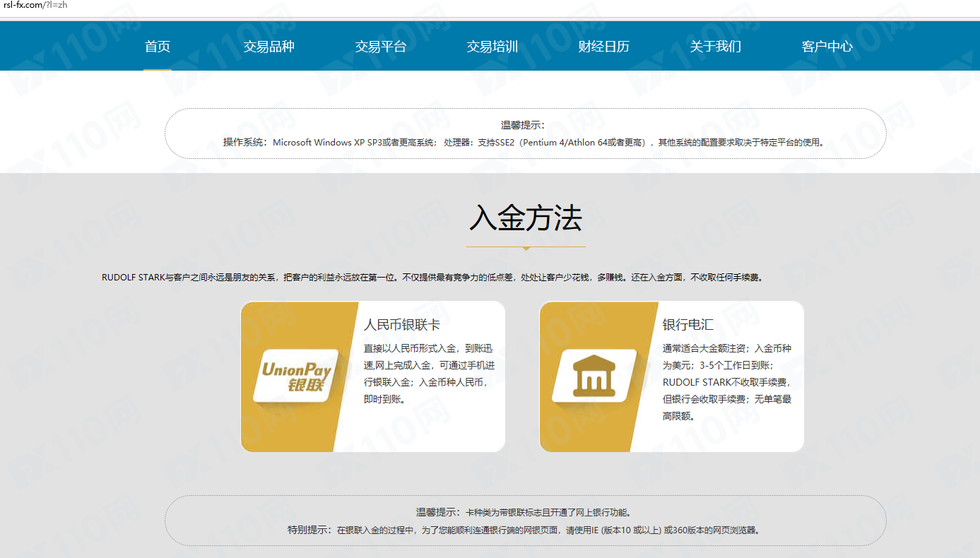Open the 交易品种 menu item

pos(269,47)
